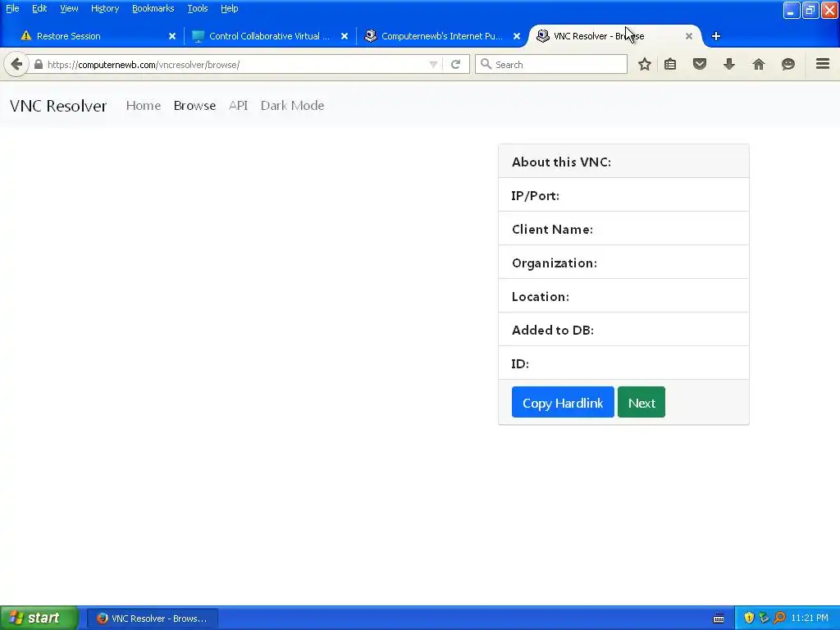Open the Bookmarks menu
This screenshot has height=630, width=840.
point(153,8)
